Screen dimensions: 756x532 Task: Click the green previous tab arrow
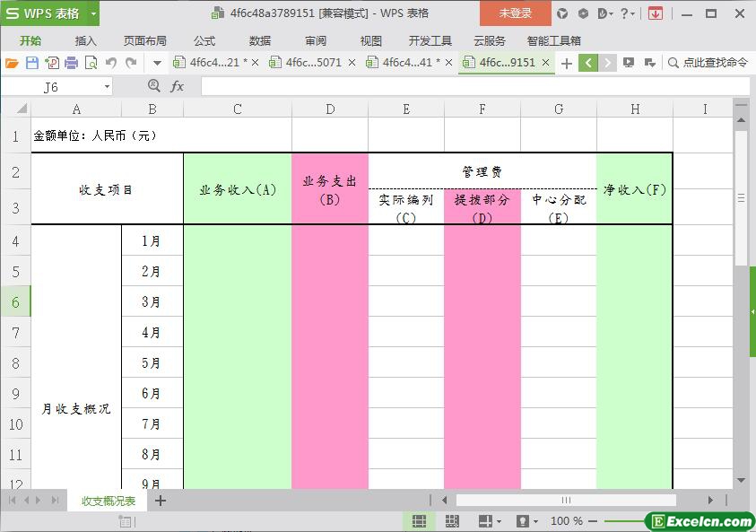588,63
